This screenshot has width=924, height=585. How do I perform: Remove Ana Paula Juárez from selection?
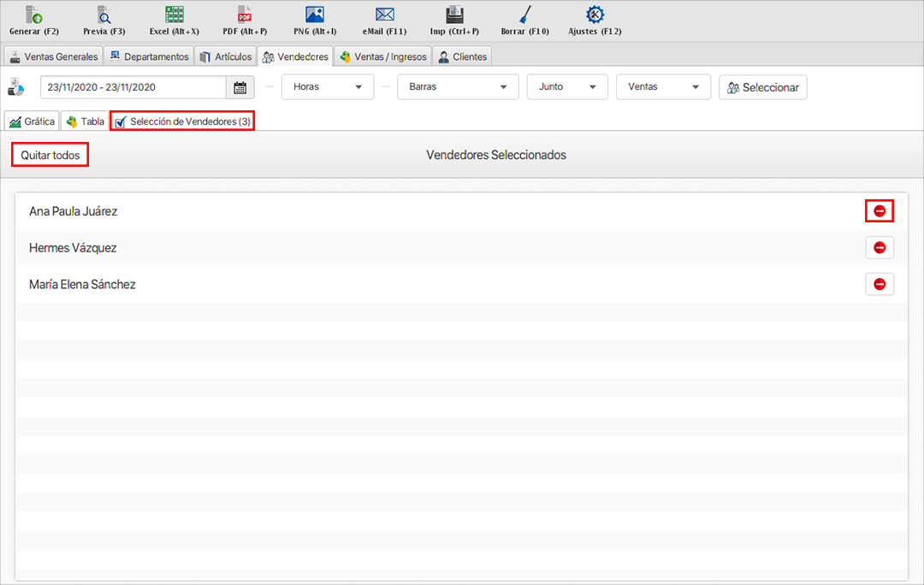pyautogui.click(x=880, y=210)
